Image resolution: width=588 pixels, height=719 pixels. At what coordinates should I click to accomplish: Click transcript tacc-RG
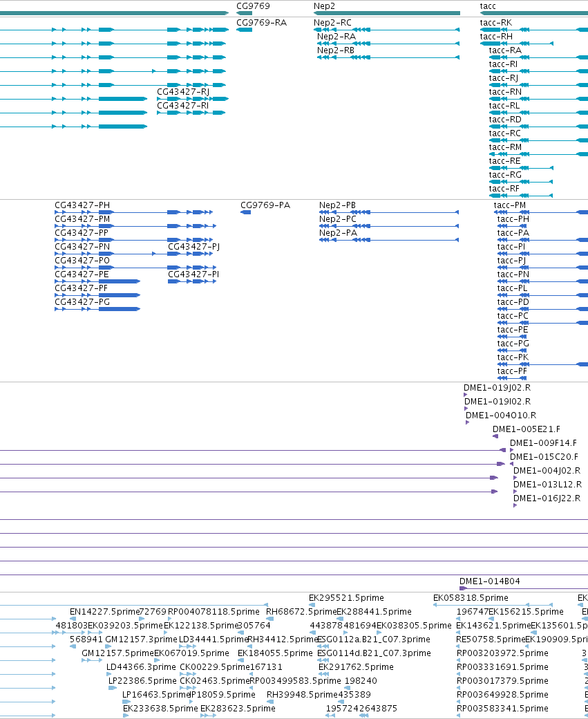(x=505, y=174)
